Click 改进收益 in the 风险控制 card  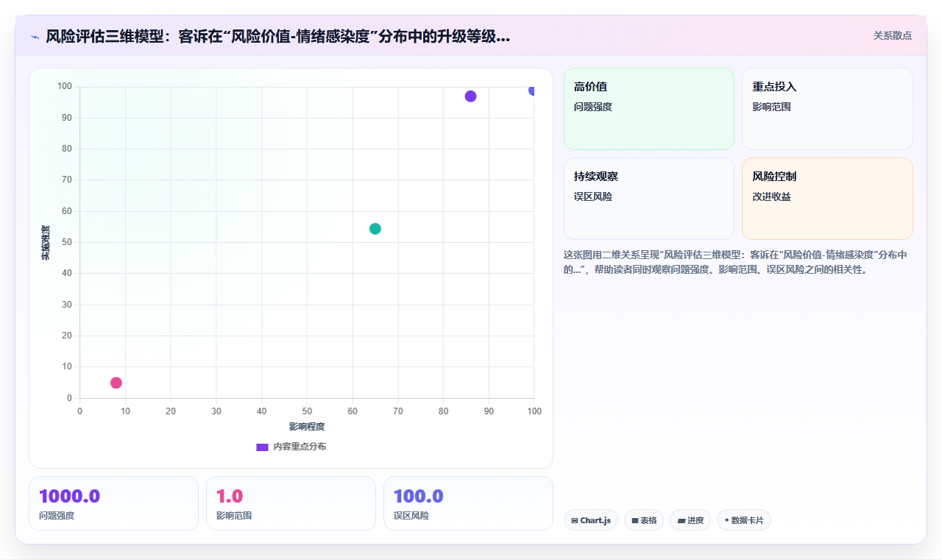[x=771, y=196]
